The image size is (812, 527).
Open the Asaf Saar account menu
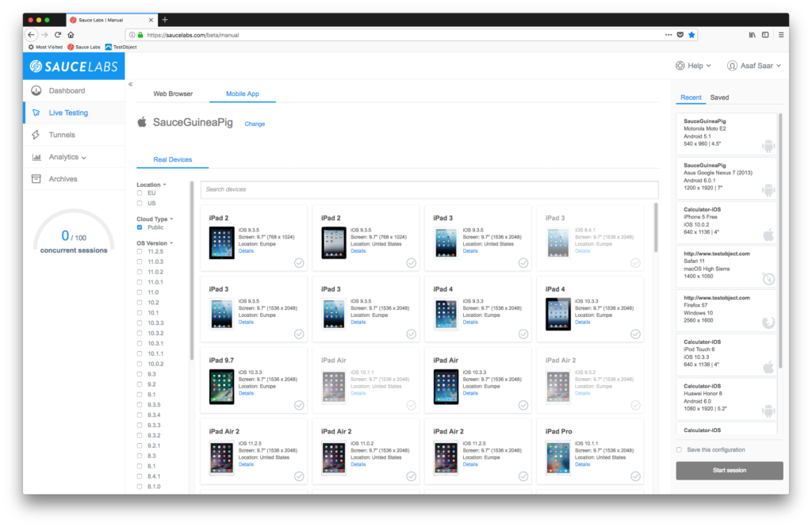point(754,66)
